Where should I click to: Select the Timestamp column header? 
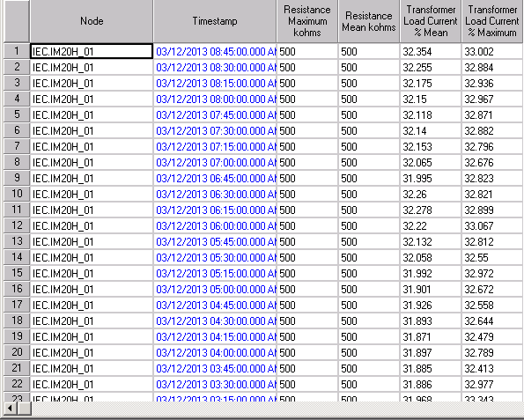(x=215, y=21)
